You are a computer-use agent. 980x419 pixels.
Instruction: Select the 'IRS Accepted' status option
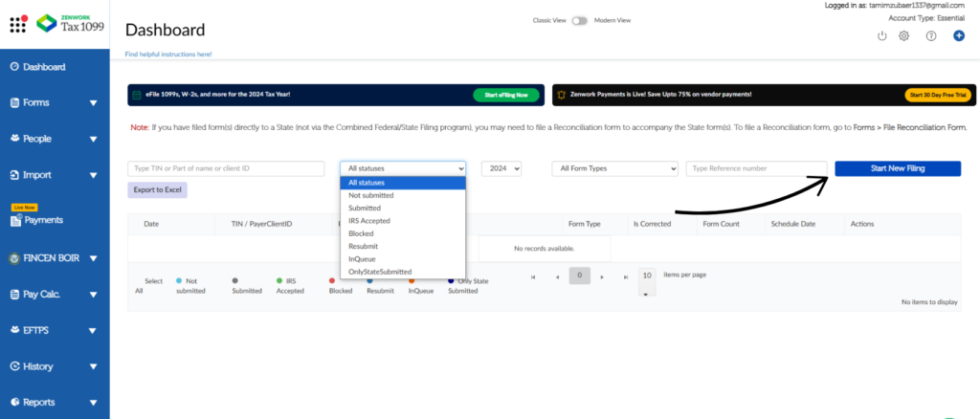(368, 220)
